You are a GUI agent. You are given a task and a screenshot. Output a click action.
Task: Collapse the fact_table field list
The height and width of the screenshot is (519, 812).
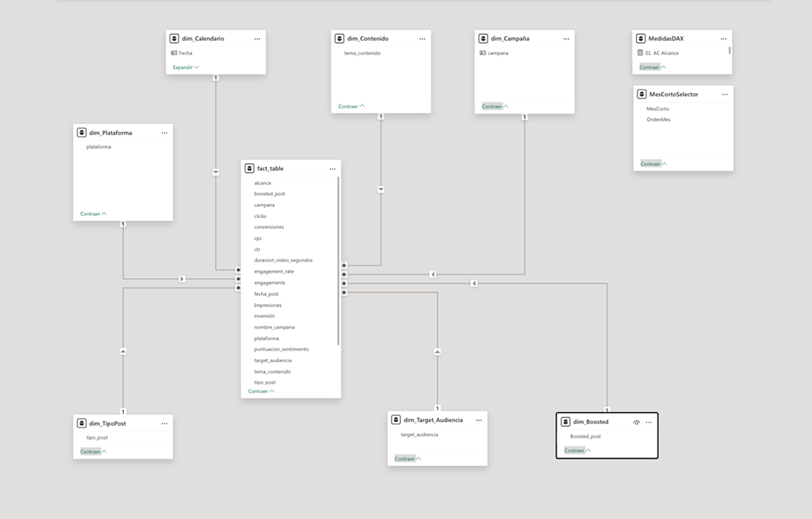tap(261, 391)
